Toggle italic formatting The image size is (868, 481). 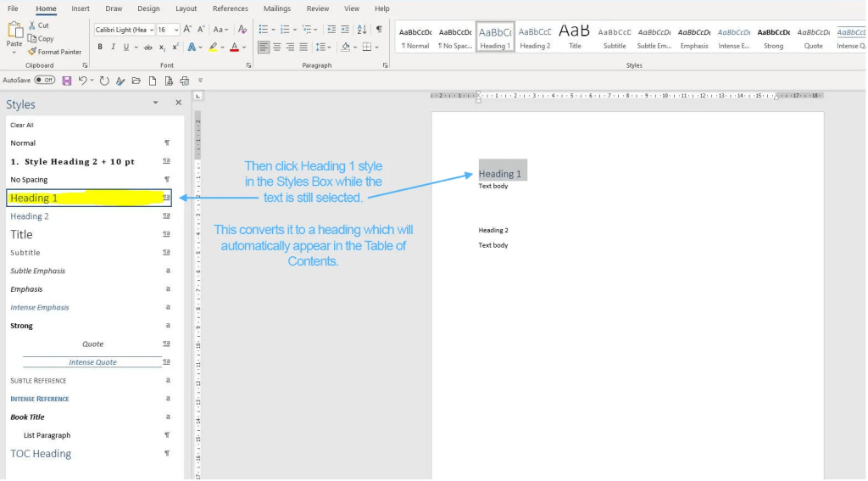click(x=113, y=48)
